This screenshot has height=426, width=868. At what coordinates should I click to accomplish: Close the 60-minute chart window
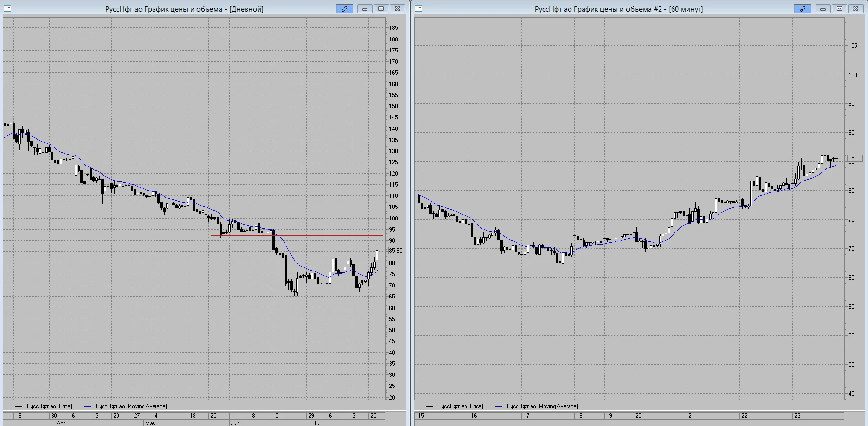(x=855, y=9)
